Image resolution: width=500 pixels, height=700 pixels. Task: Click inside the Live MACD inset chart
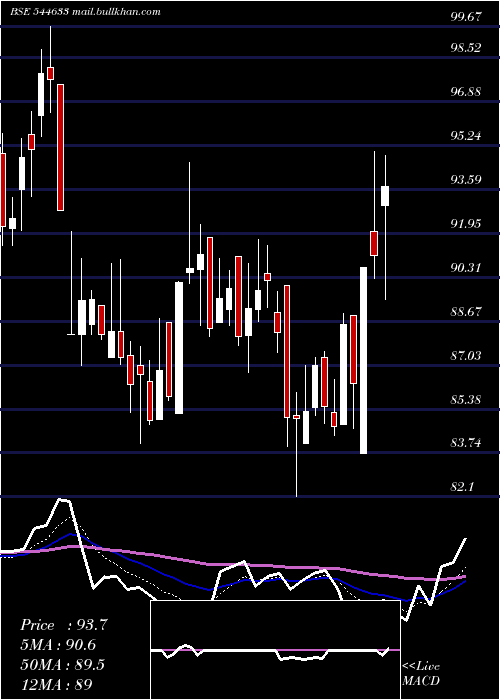click(x=275, y=650)
